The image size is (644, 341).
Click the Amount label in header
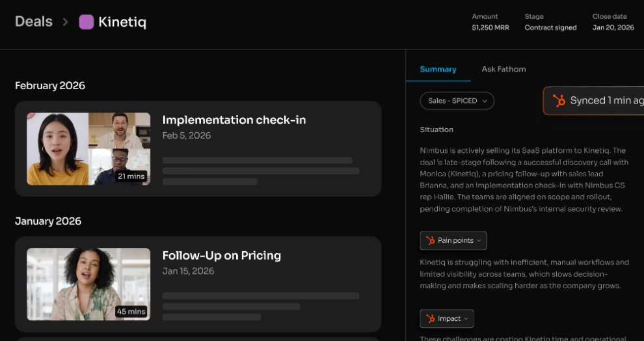coord(485,16)
